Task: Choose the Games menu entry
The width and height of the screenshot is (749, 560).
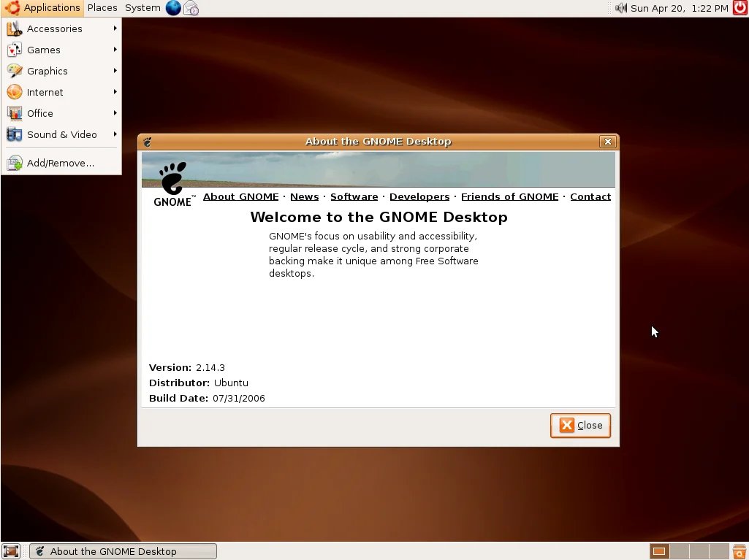Action: click(x=61, y=50)
